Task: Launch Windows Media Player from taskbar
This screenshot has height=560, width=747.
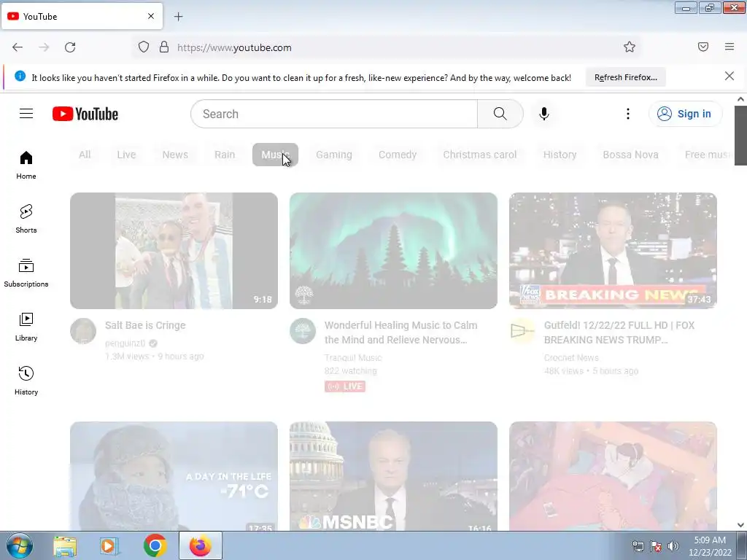Action: pyautogui.click(x=109, y=546)
